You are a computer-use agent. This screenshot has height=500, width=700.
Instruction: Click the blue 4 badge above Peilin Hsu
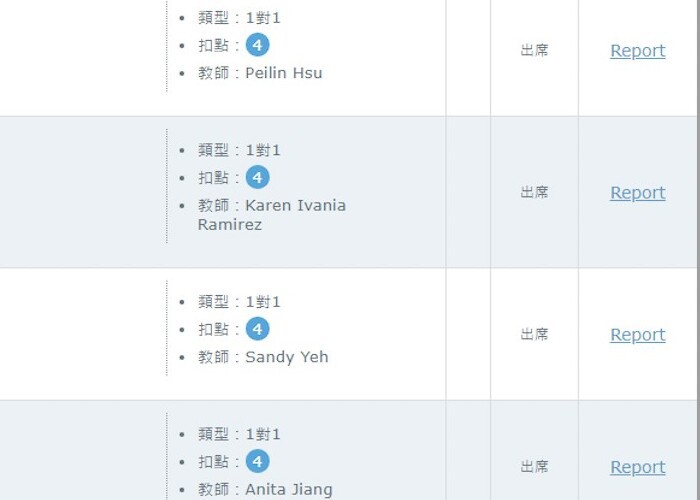[258, 45]
